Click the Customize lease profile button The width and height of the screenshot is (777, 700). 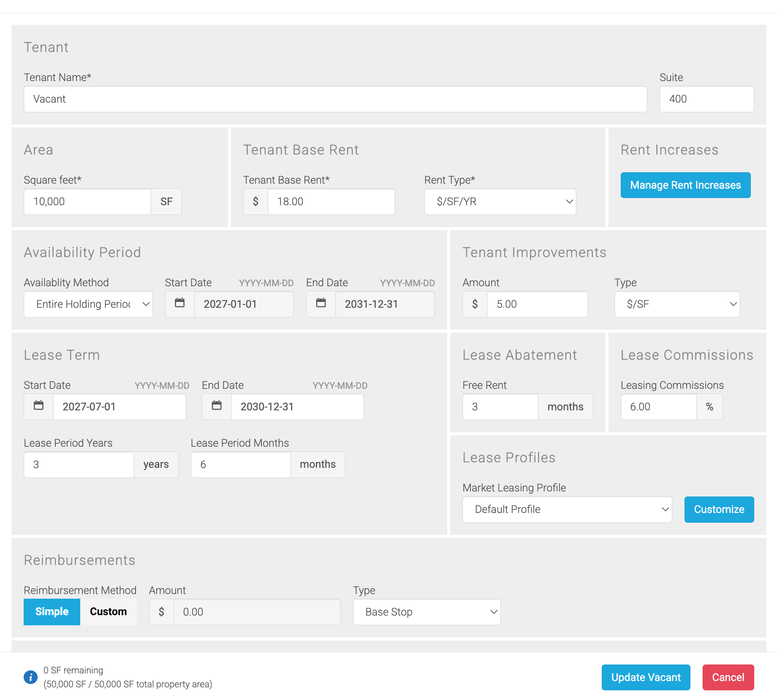(x=719, y=509)
